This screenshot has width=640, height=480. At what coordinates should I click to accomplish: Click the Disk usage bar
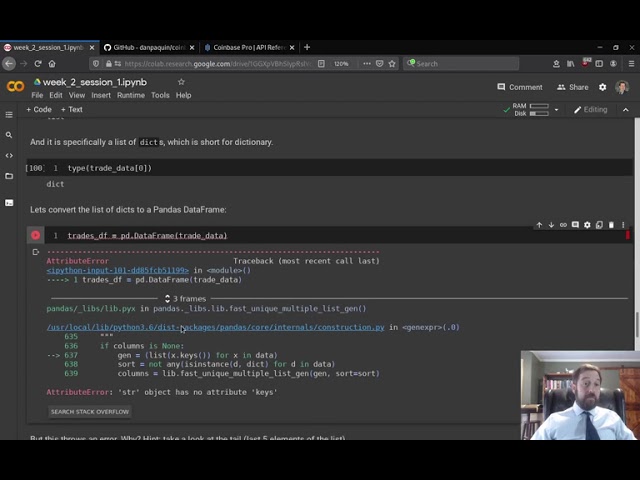(539, 113)
